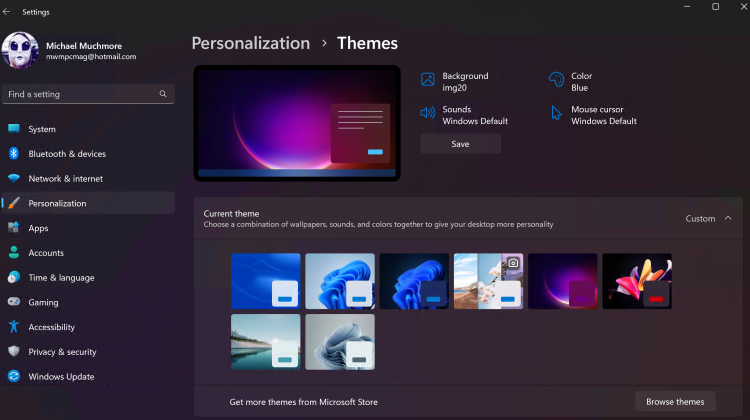Click the Find a setting search box

pos(80,94)
